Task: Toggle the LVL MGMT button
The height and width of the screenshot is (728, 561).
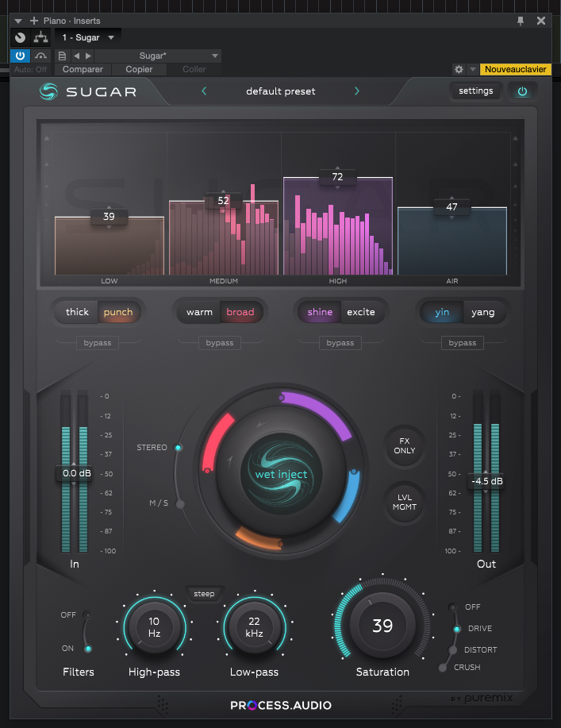Action: click(x=404, y=503)
